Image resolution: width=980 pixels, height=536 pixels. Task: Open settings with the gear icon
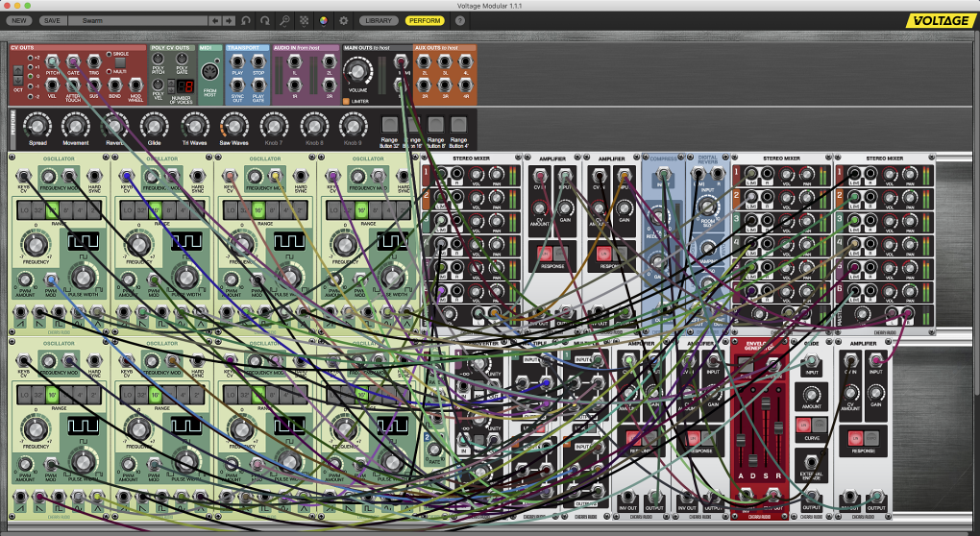343,20
